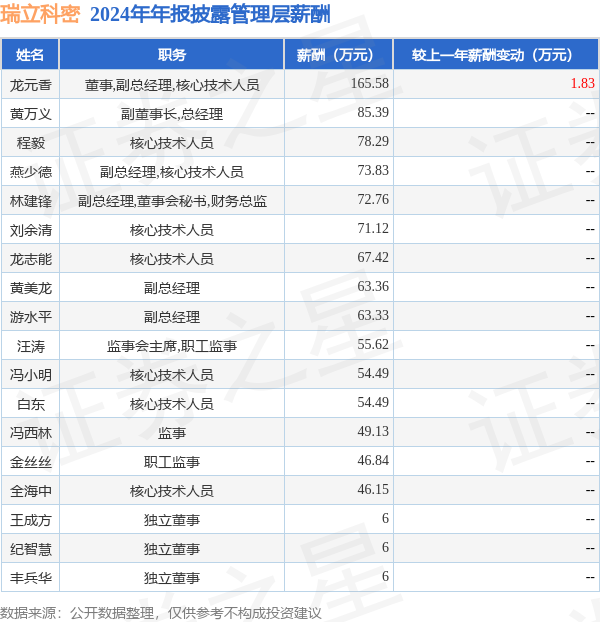Select the name 纪智慧

click(31, 549)
